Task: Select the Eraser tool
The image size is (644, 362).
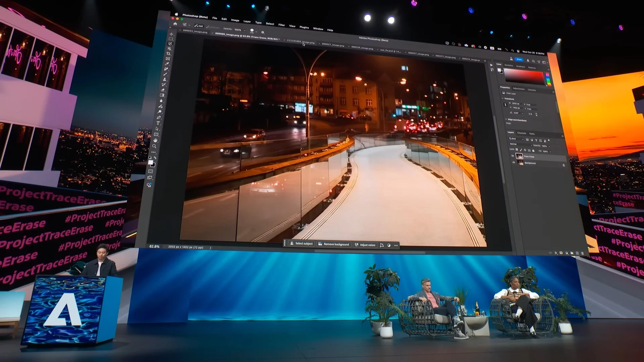Action: point(163,90)
